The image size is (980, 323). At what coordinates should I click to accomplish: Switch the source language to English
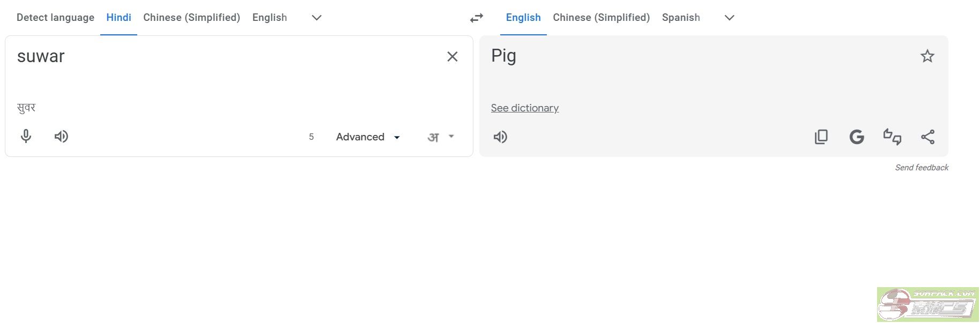coord(270,18)
